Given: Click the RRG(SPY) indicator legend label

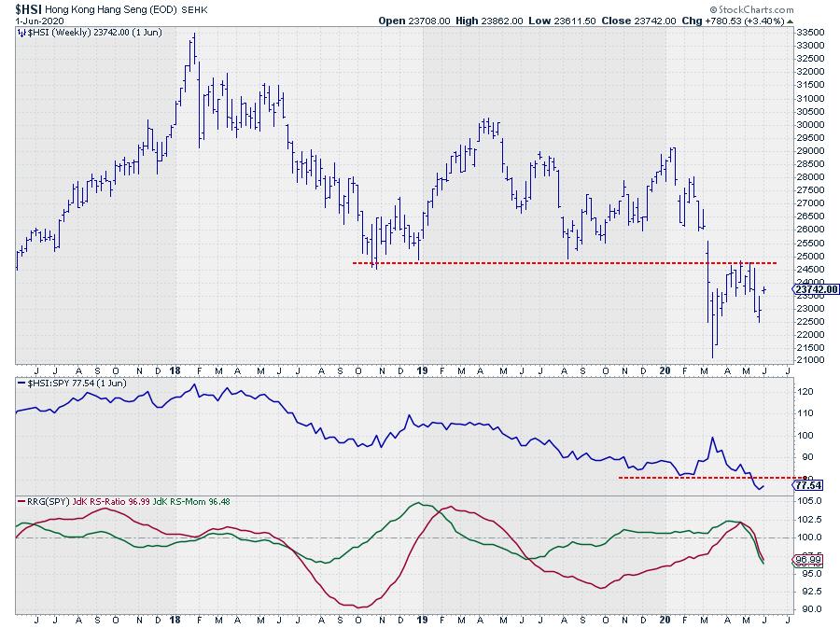Looking at the screenshot, I should coord(42,501).
